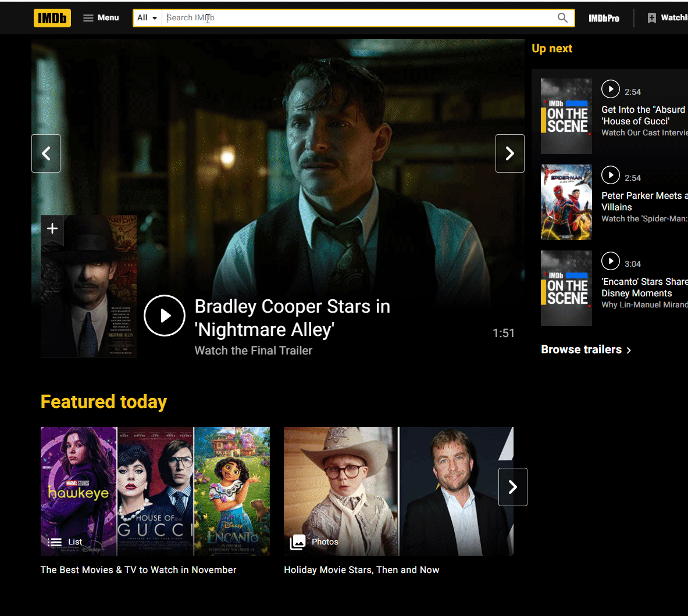The image size is (688, 616).
Task: Click the IMDb logo
Action: 52,18
